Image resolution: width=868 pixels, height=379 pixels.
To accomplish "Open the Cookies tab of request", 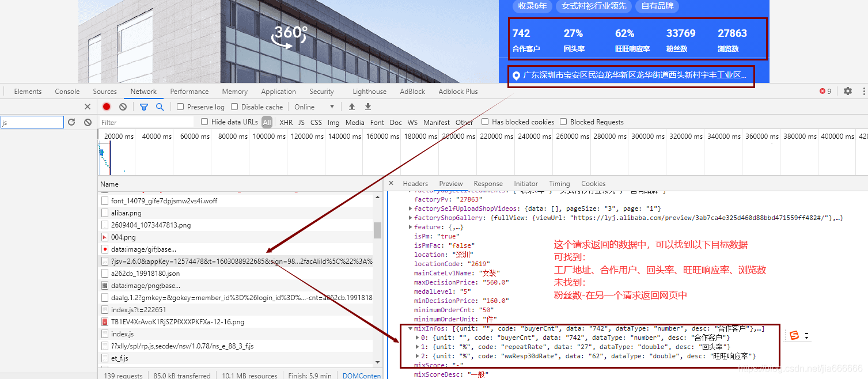I will point(593,183).
